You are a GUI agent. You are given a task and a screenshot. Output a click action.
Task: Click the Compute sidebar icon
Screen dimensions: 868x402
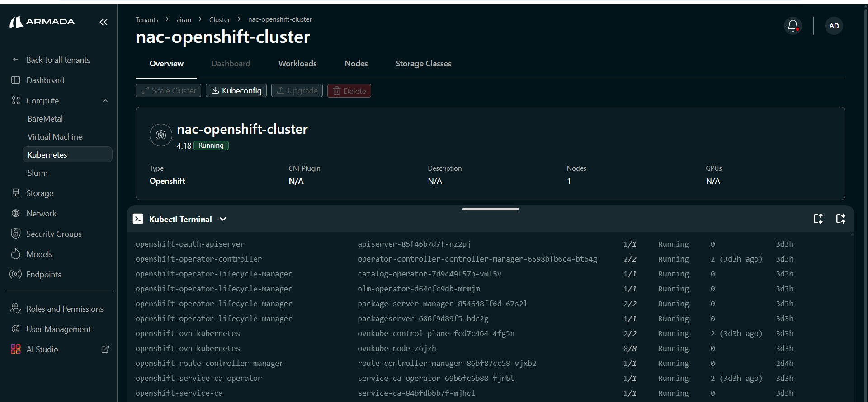tap(16, 100)
